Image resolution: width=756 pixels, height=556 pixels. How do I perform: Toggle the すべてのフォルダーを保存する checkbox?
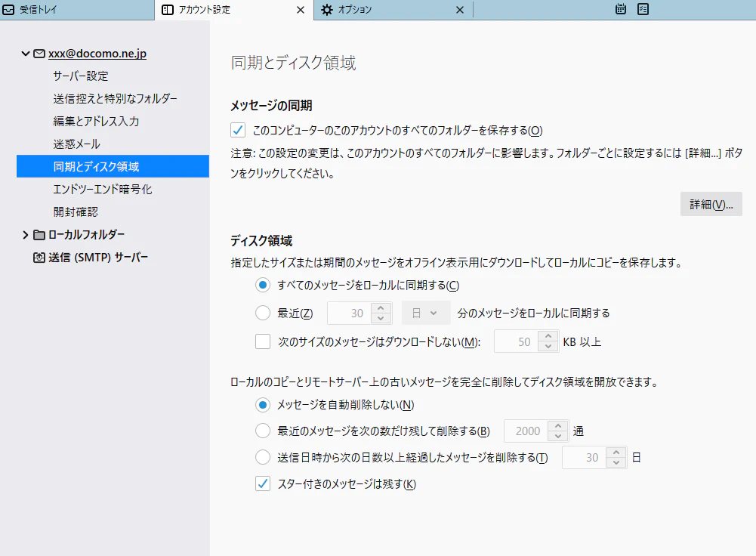click(x=238, y=130)
